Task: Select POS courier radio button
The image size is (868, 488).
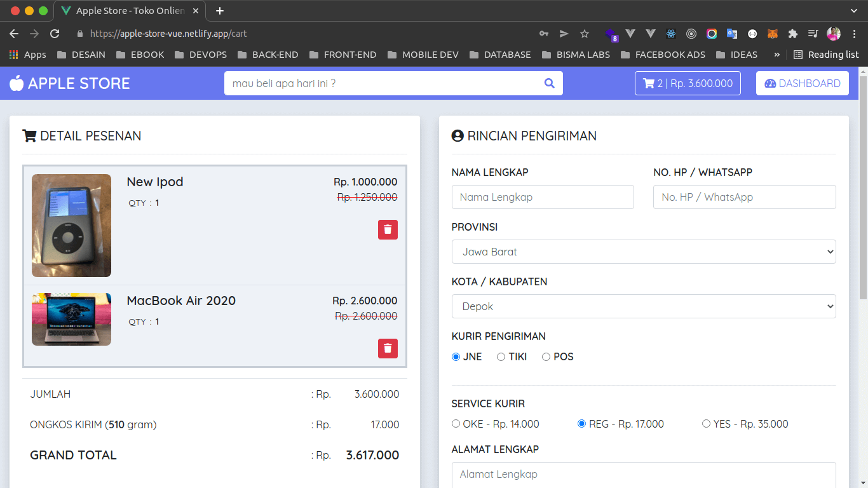Action: [546, 357]
